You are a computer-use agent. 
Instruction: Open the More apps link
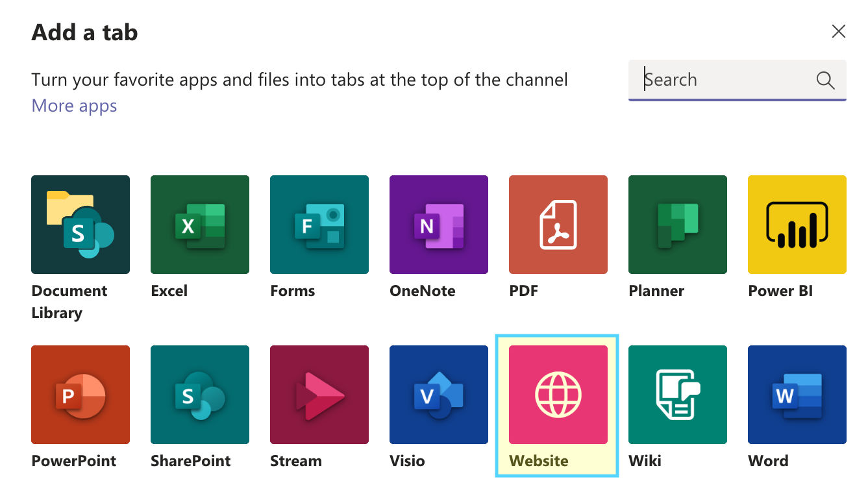coord(74,106)
